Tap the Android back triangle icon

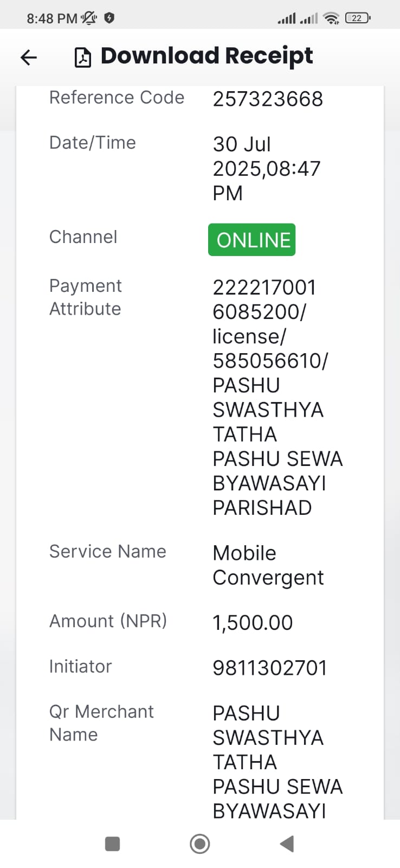pyautogui.click(x=287, y=844)
